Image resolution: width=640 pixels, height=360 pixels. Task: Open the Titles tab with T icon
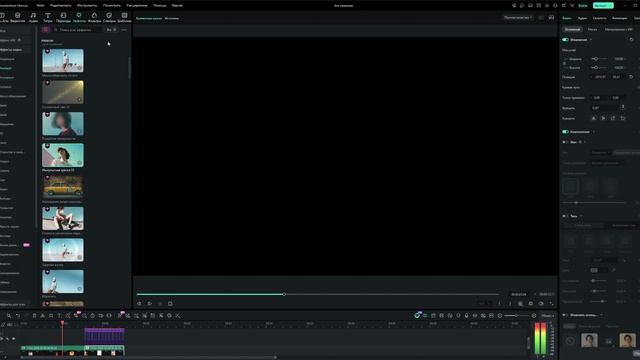[x=48, y=17]
